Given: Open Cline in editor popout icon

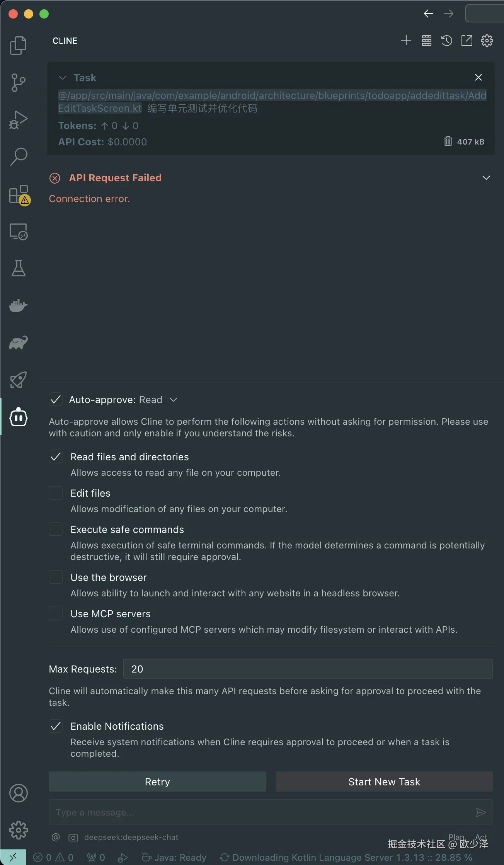Looking at the screenshot, I should point(467,41).
